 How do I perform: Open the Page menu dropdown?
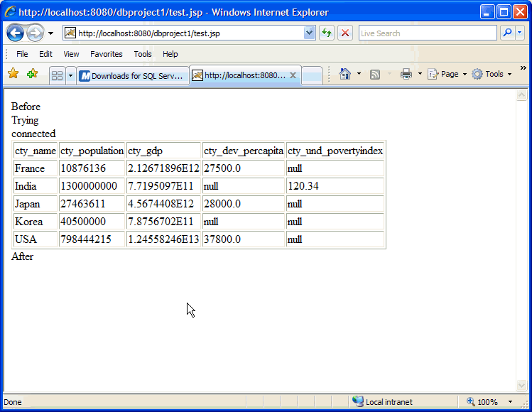point(448,74)
